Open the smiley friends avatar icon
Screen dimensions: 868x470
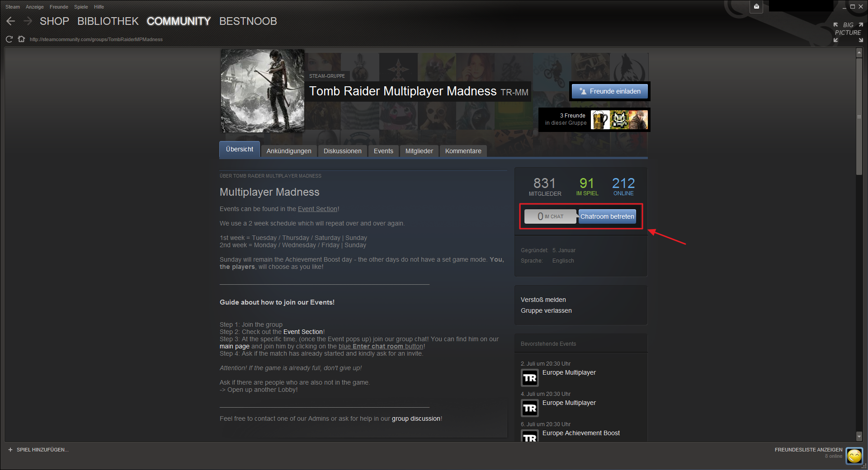pyautogui.click(x=854, y=456)
